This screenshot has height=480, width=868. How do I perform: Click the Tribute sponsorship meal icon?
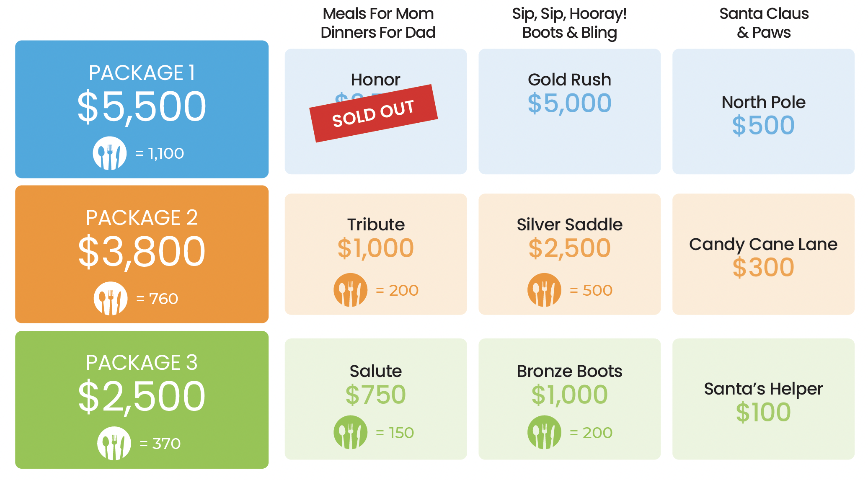tap(350, 290)
